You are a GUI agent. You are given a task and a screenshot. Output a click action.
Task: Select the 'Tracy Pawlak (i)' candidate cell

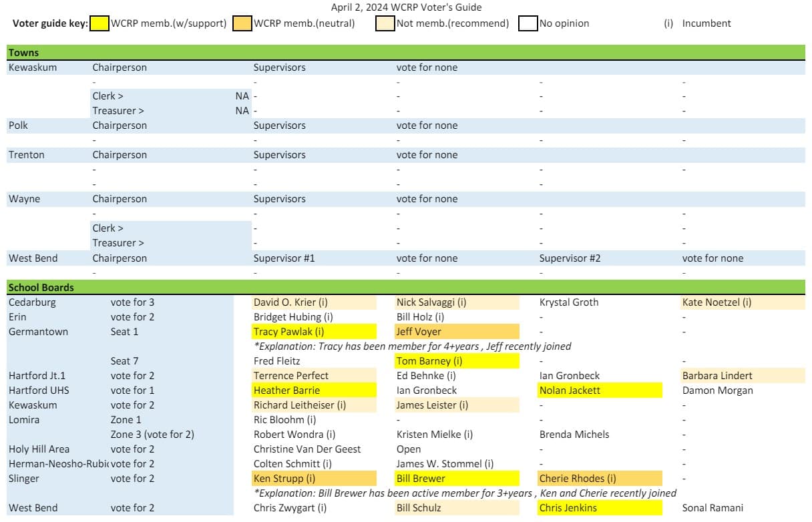point(315,331)
